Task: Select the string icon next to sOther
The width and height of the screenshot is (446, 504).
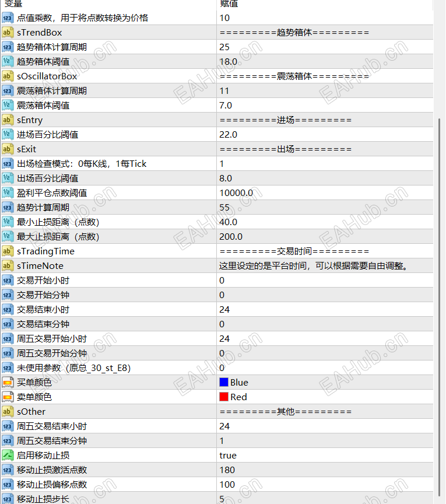Action: (x=8, y=411)
